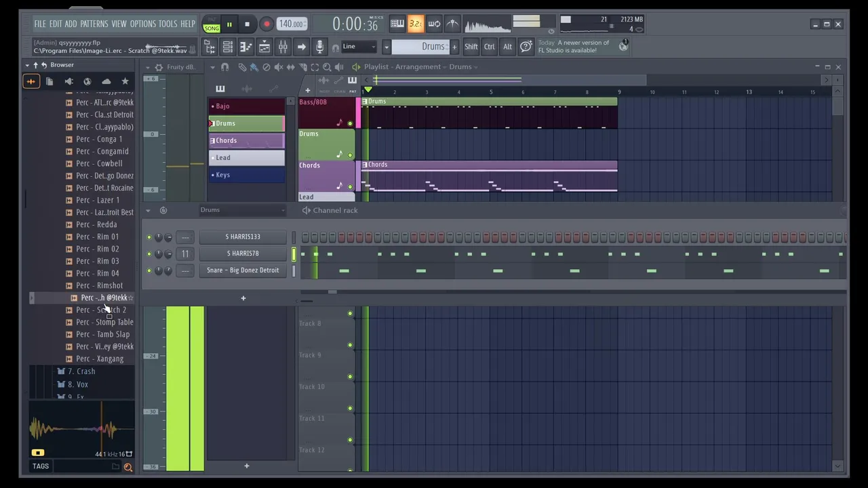Click the browser search magnifier icon
The height and width of the screenshot is (488, 868).
tap(127, 466)
